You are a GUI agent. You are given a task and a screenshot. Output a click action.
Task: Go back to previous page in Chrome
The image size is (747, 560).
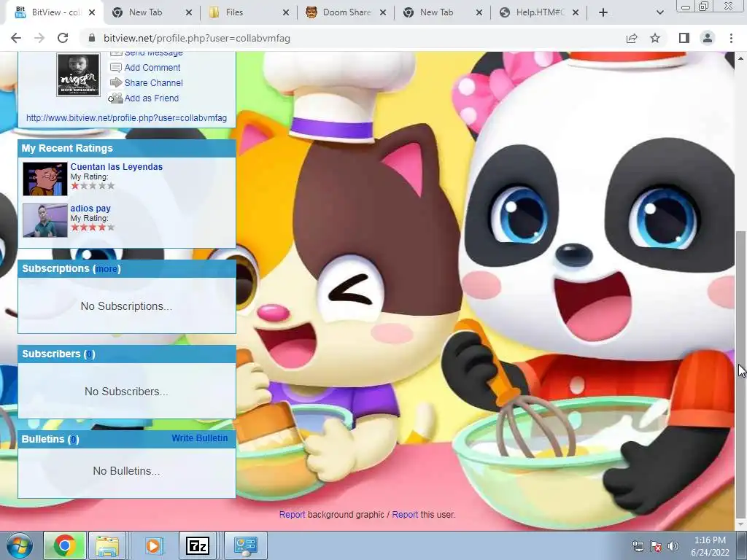[x=16, y=38]
